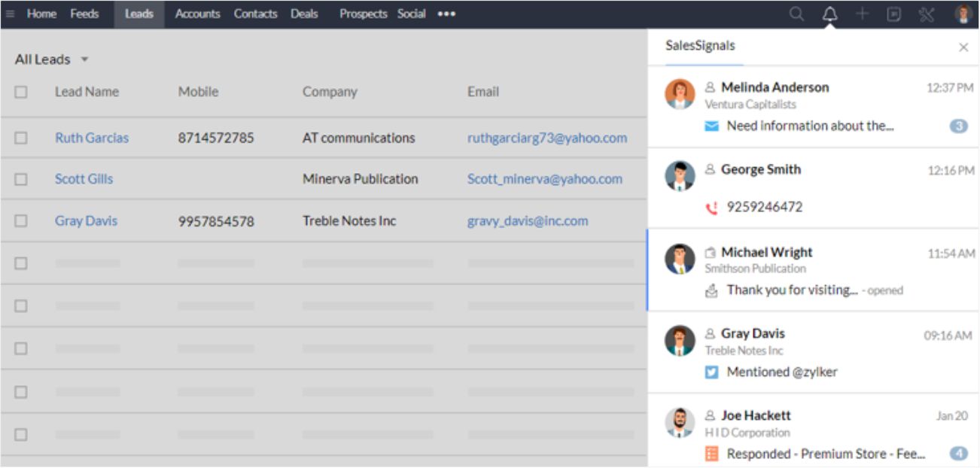Check the Ruth Garcias row checkbox

(x=21, y=138)
